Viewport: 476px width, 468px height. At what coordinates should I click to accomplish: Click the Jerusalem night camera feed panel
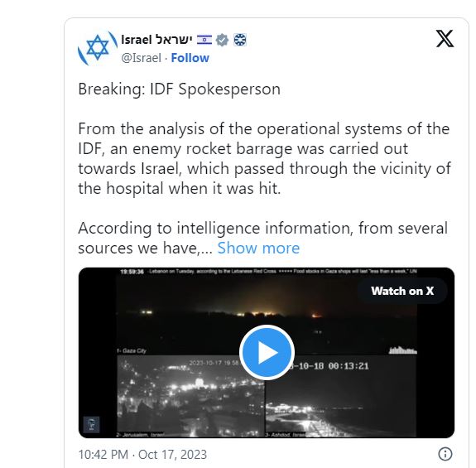190,397
